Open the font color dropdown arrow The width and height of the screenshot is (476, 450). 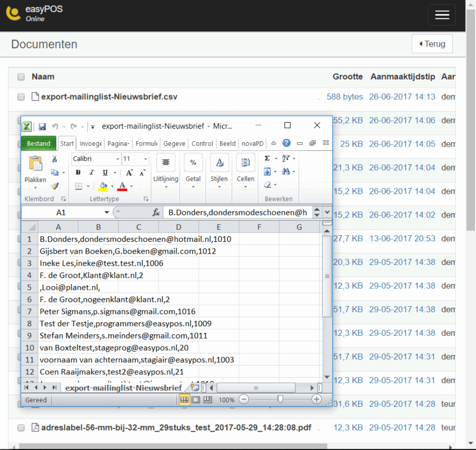tap(131, 186)
